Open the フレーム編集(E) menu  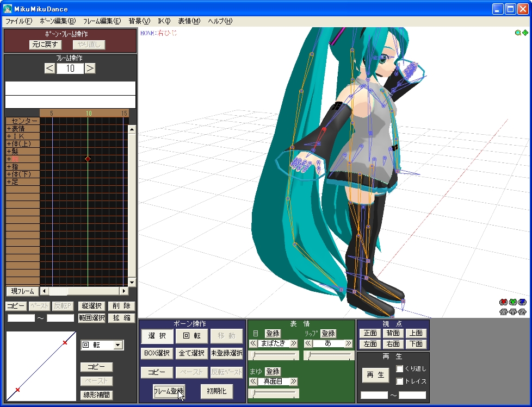pos(102,21)
